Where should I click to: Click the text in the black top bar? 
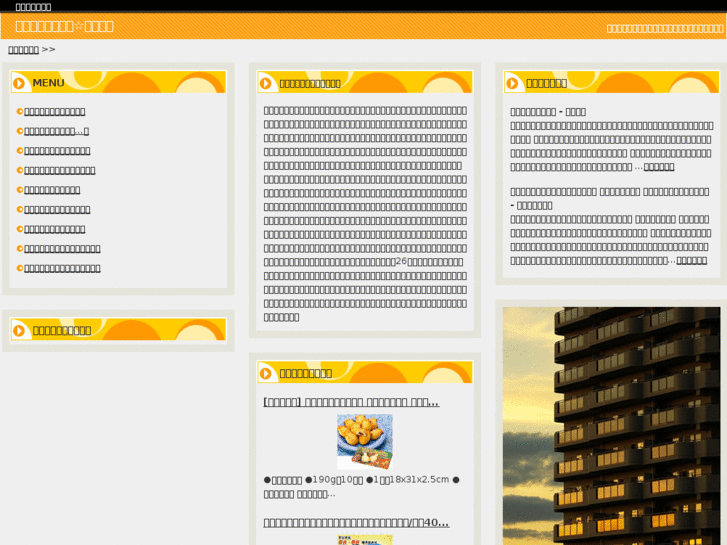coord(33,7)
